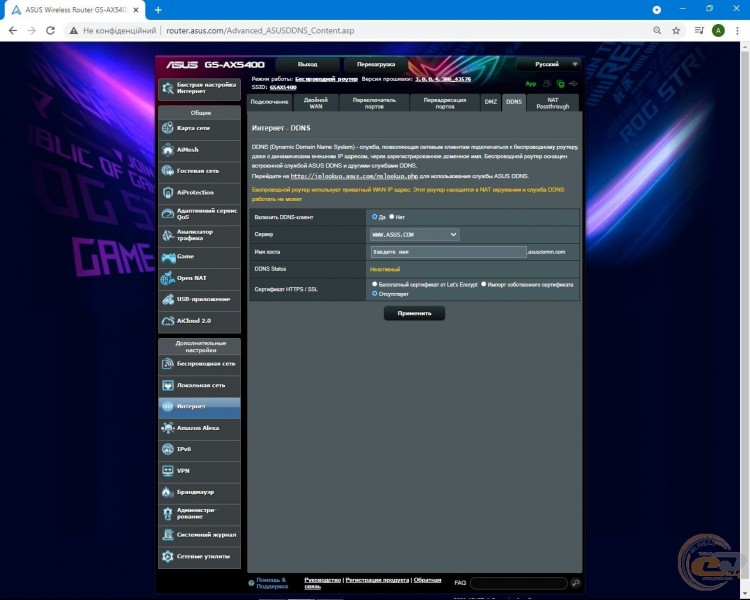Open the Руководство manual link
750x600 pixels.
(x=322, y=580)
